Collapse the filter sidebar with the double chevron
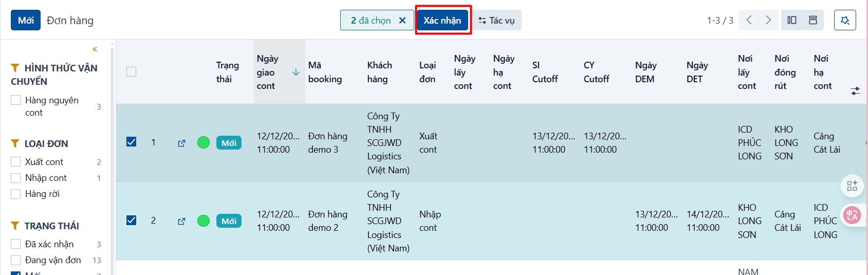 (95, 49)
